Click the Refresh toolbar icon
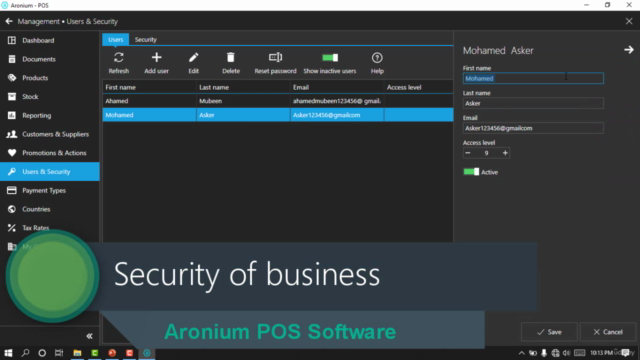The image size is (640, 360). click(x=119, y=58)
